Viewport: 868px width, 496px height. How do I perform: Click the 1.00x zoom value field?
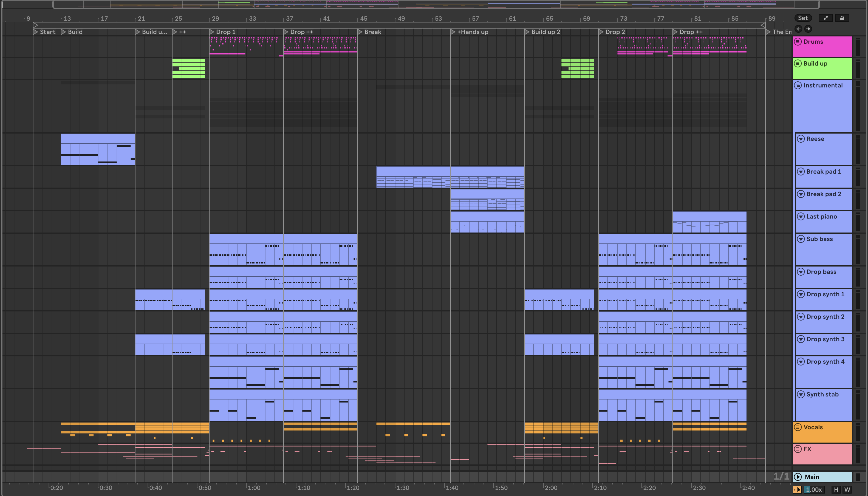tap(814, 490)
